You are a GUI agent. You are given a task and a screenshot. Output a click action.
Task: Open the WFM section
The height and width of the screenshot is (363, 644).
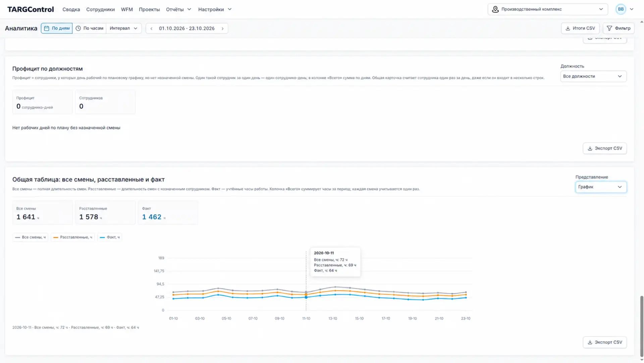pyautogui.click(x=127, y=9)
